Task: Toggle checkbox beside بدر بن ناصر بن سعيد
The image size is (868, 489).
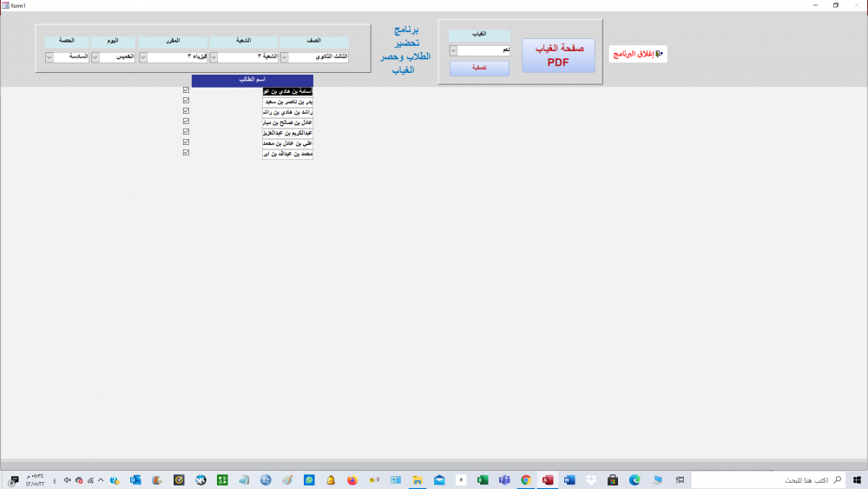Action: 186,100
